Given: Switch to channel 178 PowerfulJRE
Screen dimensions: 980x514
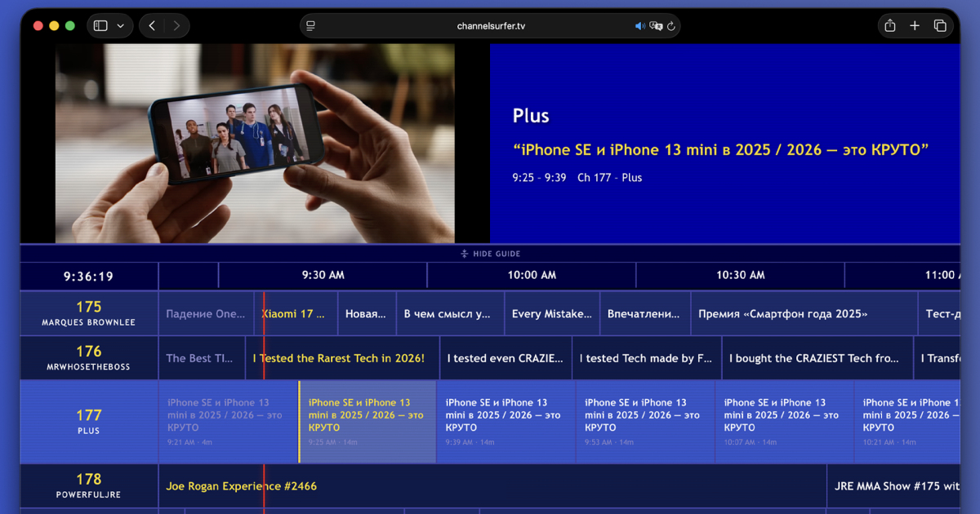Looking at the screenshot, I should 89,485.
